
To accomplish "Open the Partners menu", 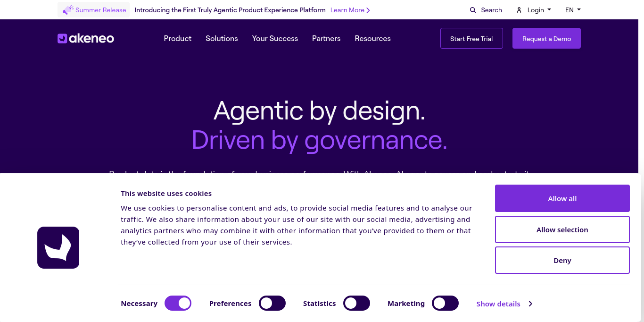I will coord(326,39).
